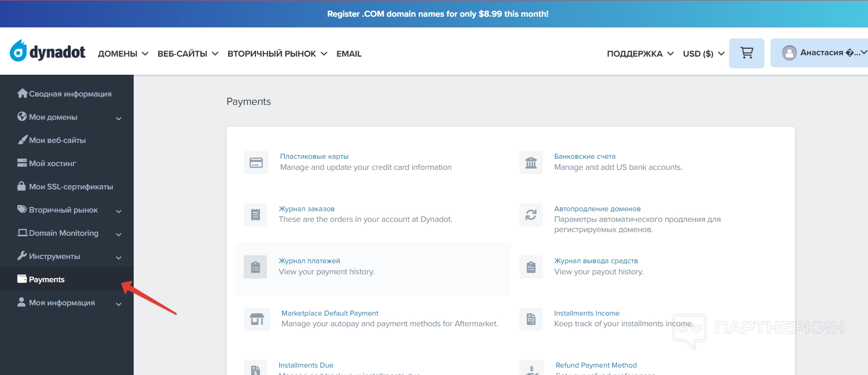
Task: Click the Installments Income document icon
Action: (x=531, y=319)
